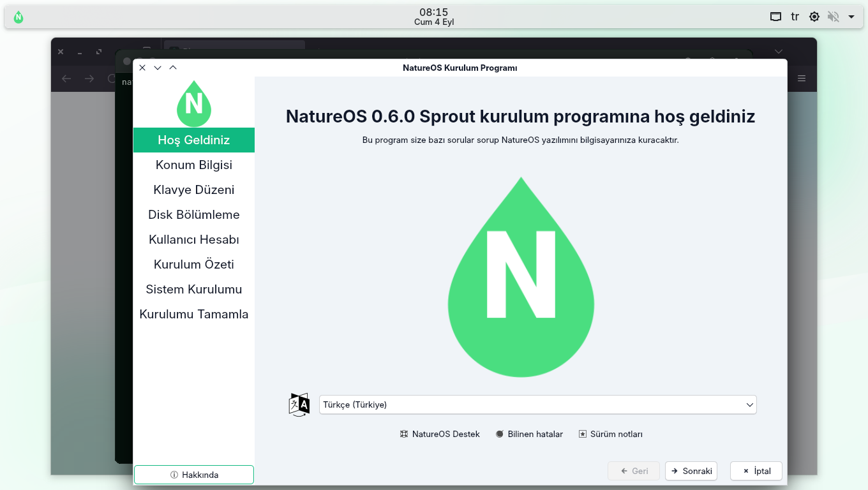Minimize the installer with the down chevron
This screenshot has width=868, height=490.
point(158,68)
